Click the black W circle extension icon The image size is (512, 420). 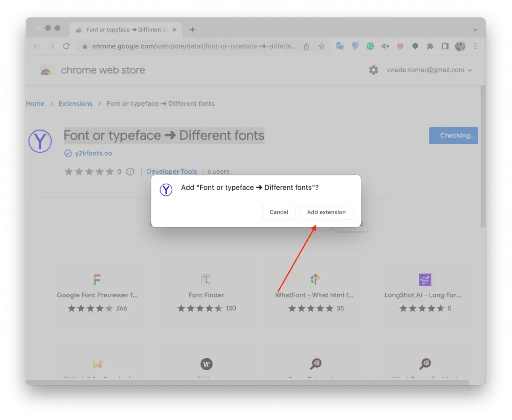point(206,364)
